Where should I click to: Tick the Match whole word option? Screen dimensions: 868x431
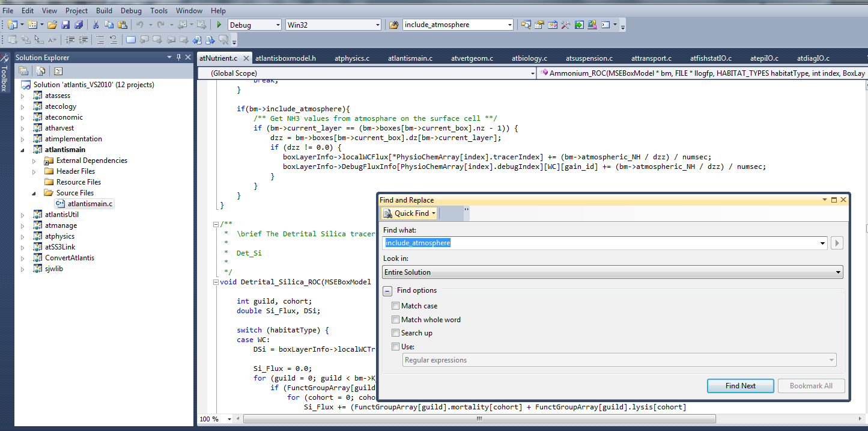tap(395, 320)
